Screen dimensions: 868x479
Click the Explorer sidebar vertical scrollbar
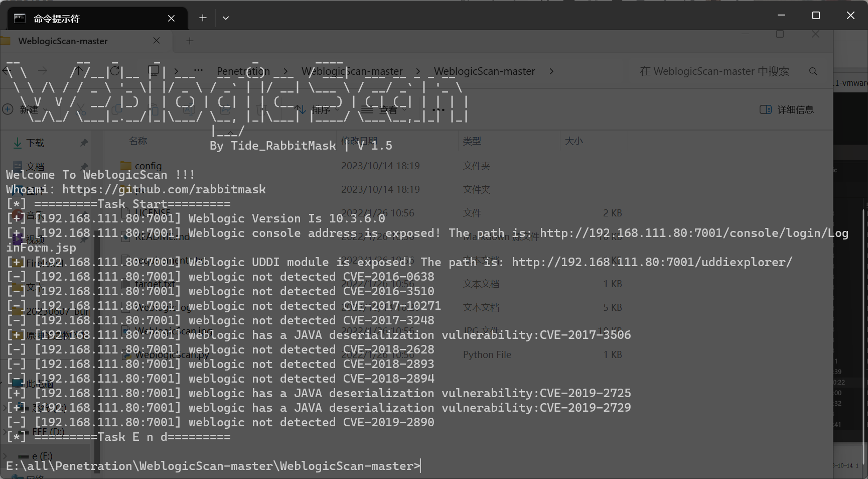[x=97, y=351]
